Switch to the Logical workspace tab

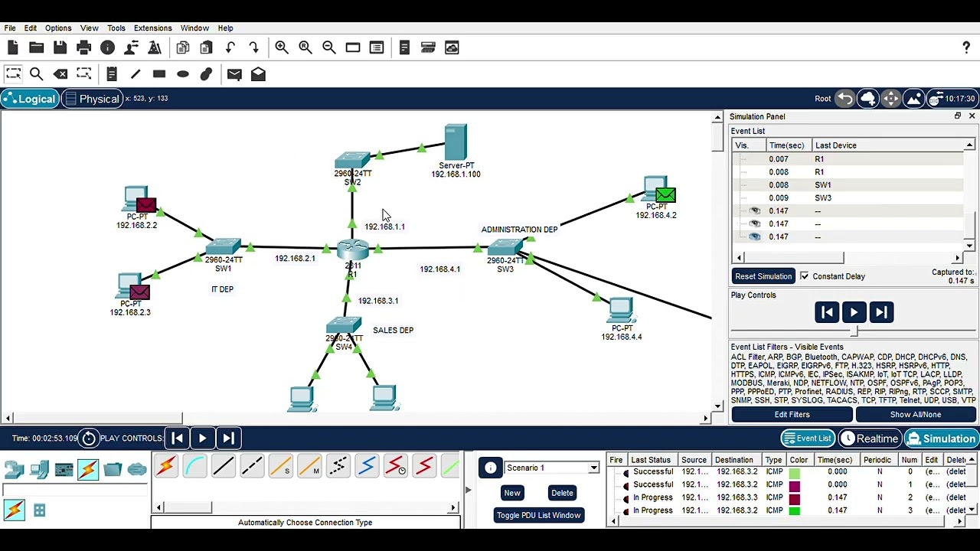pyautogui.click(x=30, y=99)
